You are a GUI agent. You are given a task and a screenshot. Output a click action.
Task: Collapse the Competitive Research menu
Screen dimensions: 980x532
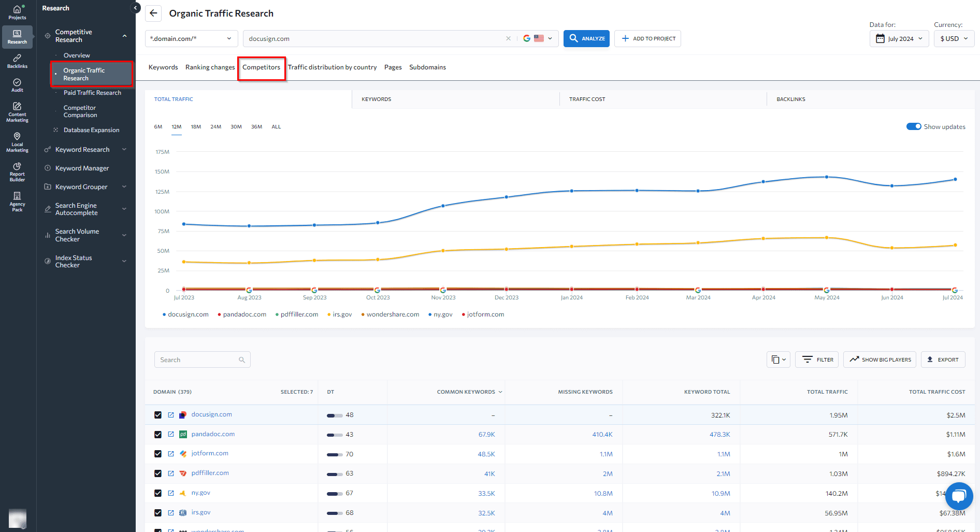coord(124,36)
